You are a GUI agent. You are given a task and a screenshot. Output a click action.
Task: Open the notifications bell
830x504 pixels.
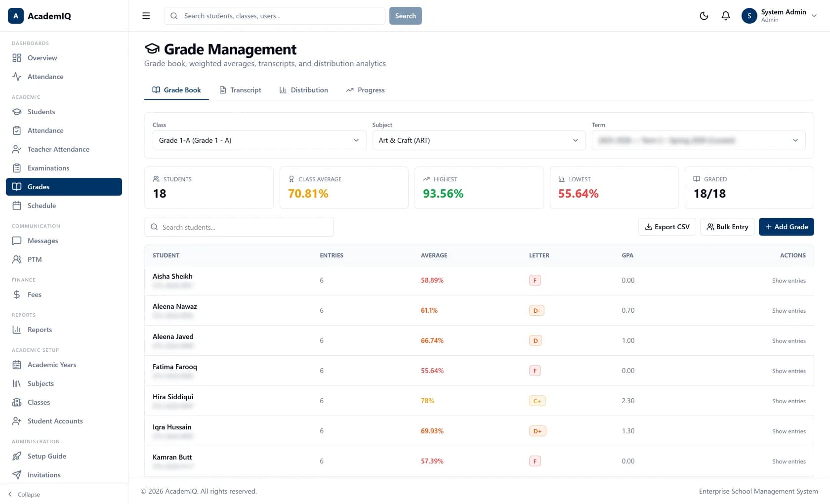(726, 16)
